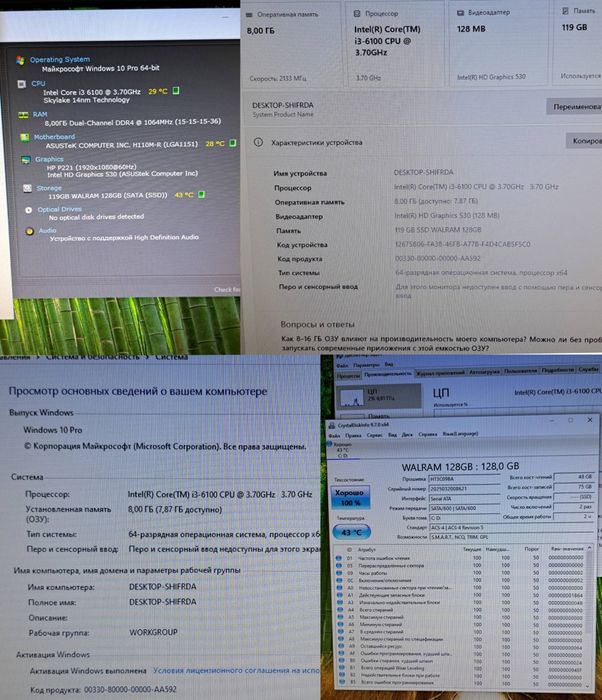Click scroll down arrow of SMART attribute list
This screenshot has width=602, height=700.
pyautogui.click(x=589, y=686)
